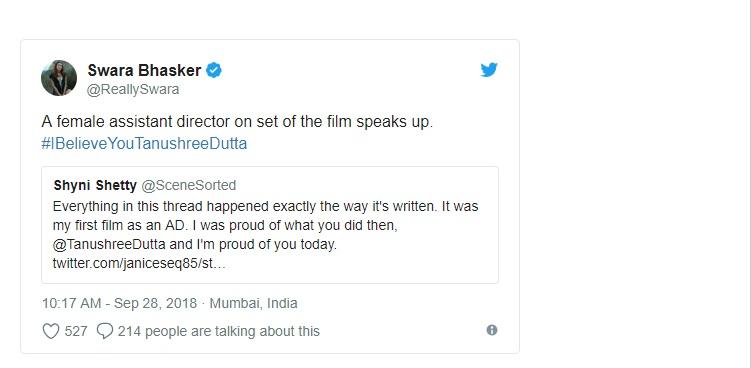Click the blue verified badge
Screen dimensions: 751x368
[x=214, y=70]
